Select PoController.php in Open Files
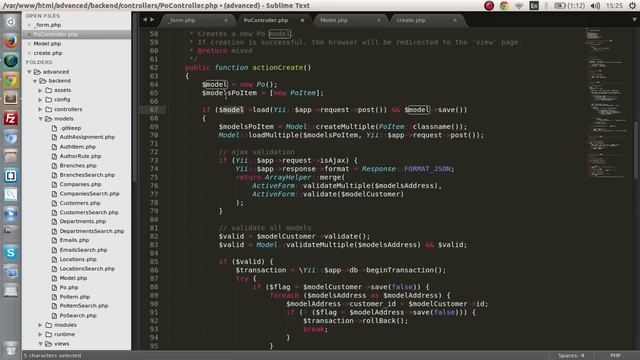640x360 pixels. [x=56, y=34]
